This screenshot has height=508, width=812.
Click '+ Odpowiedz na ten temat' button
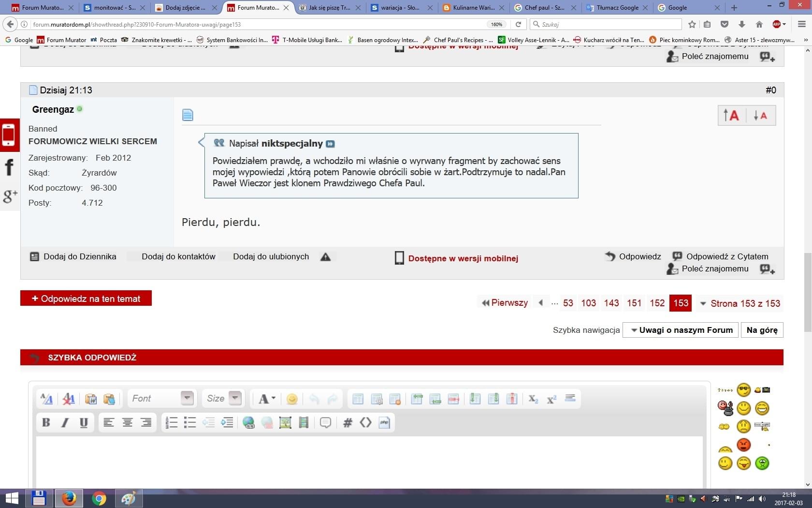86,299
